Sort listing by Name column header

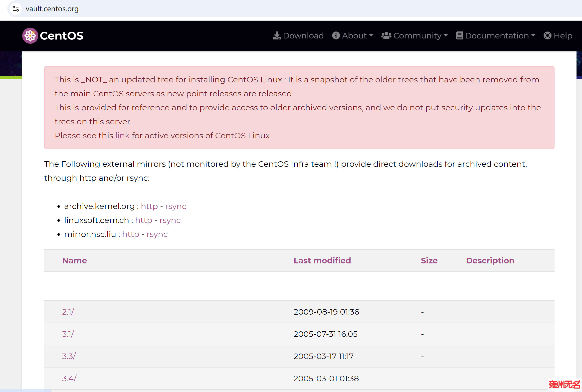click(x=74, y=260)
